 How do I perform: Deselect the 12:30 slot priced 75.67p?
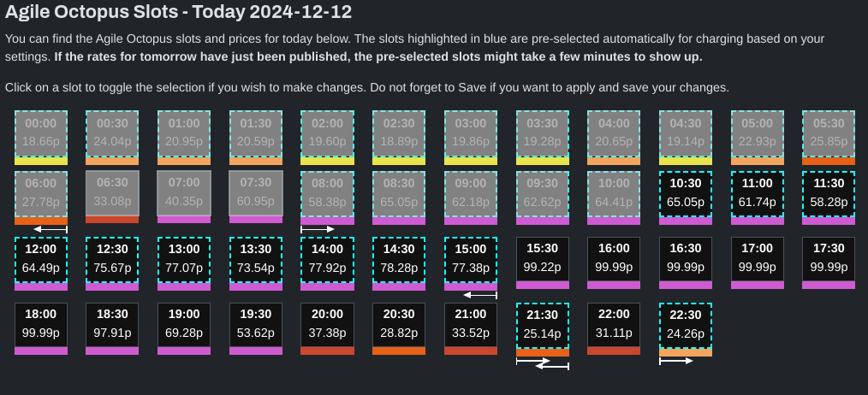click(112, 259)
